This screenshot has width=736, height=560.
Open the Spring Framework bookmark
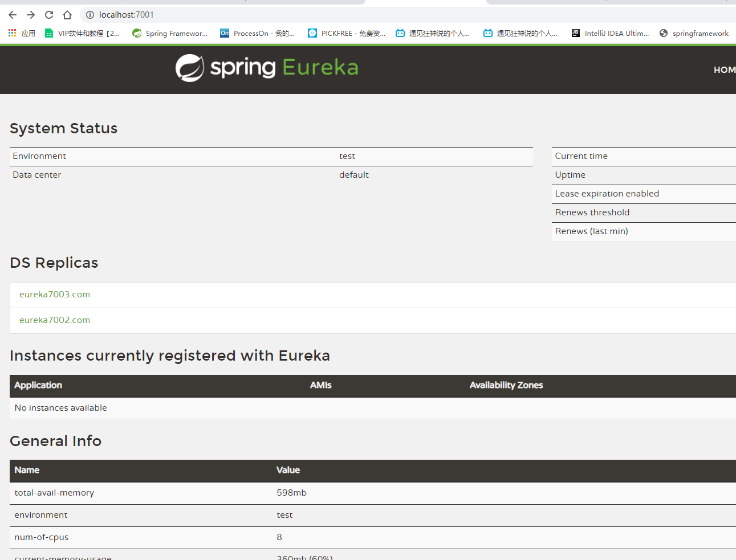[x=170, y=33]
